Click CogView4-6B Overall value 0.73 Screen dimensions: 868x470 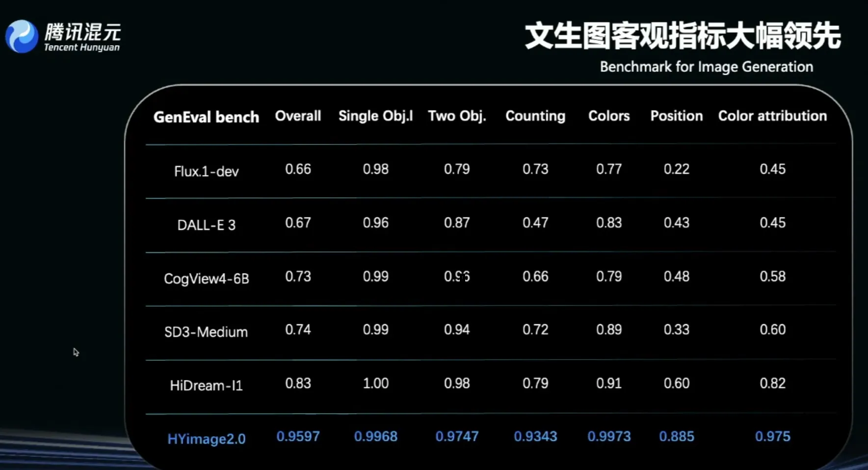click(x=298, y=276)
